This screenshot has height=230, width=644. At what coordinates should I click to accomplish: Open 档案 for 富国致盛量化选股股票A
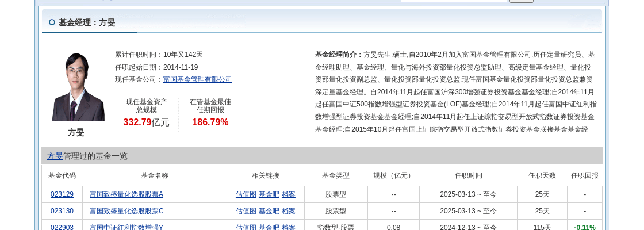click(x=288, y=194)
